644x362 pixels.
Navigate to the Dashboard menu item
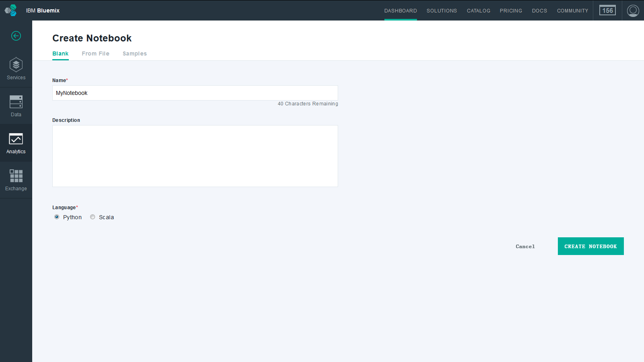click(400, 10)
